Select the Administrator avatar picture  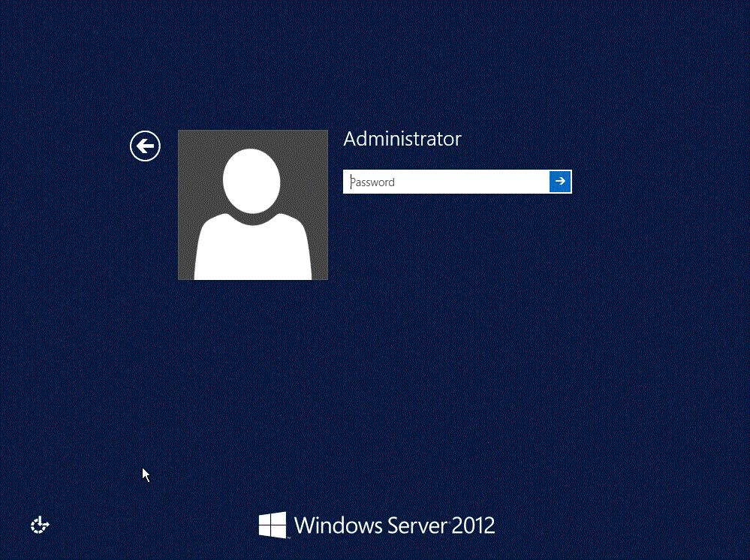pyautogui.click(x=252, y=204)
